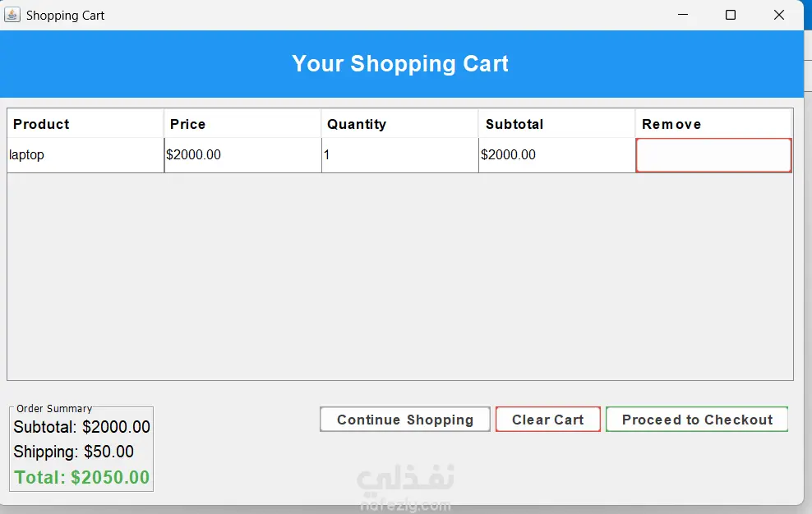
Task: Select the laptop product cell
Action: click(85, 154)
